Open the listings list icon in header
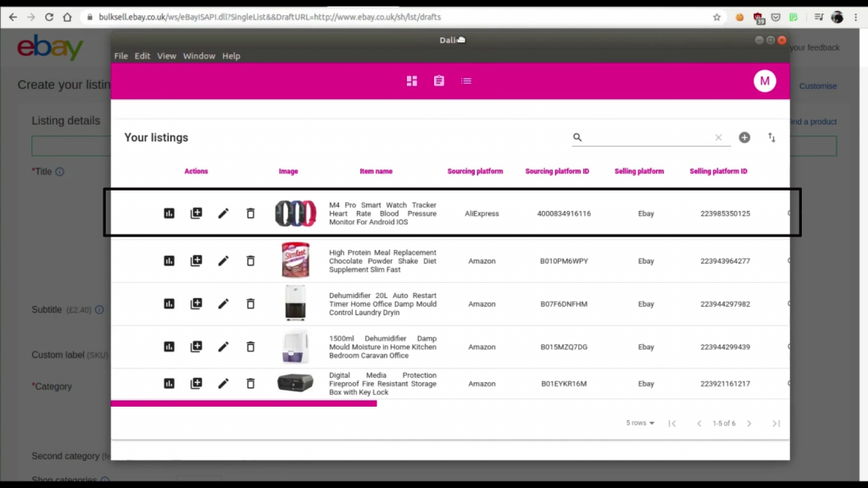Viewport: 868px width, 488px height. 466,80
